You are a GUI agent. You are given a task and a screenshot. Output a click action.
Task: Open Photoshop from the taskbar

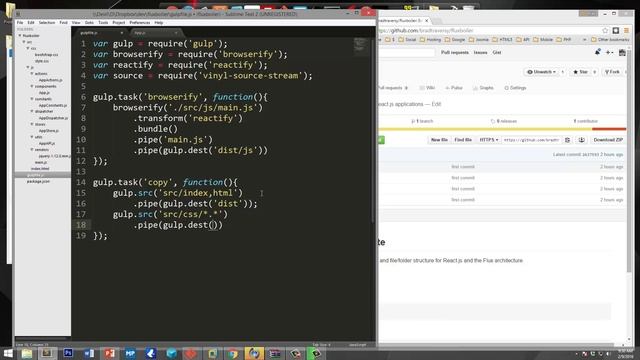pos(68,353)
